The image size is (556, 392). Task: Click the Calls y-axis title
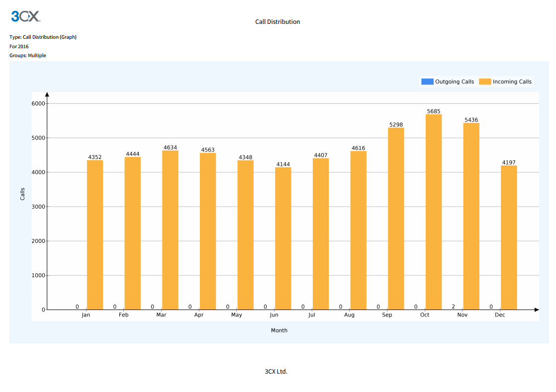[x=22, y=194]
